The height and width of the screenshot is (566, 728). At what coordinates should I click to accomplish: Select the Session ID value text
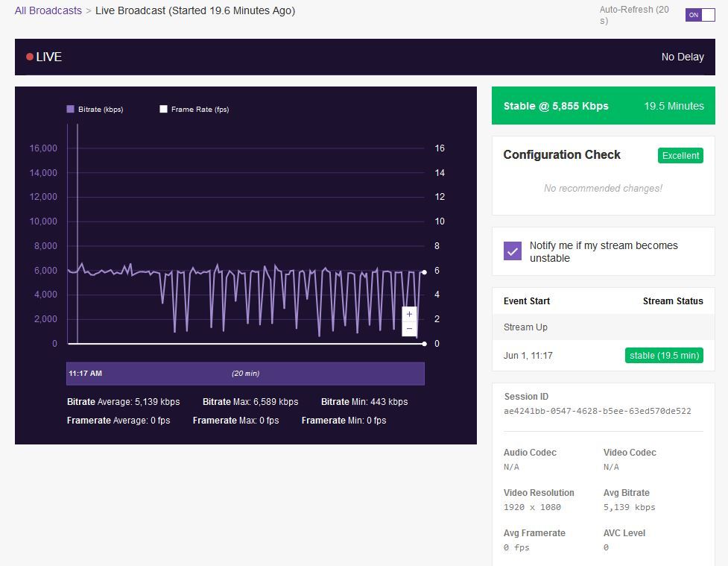[x=597, y=411]
